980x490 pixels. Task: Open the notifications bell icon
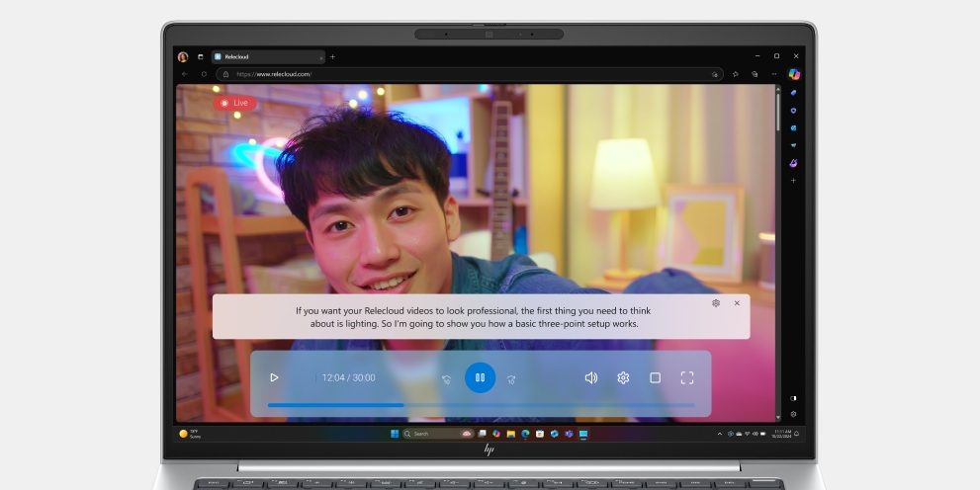pos(797,434)
